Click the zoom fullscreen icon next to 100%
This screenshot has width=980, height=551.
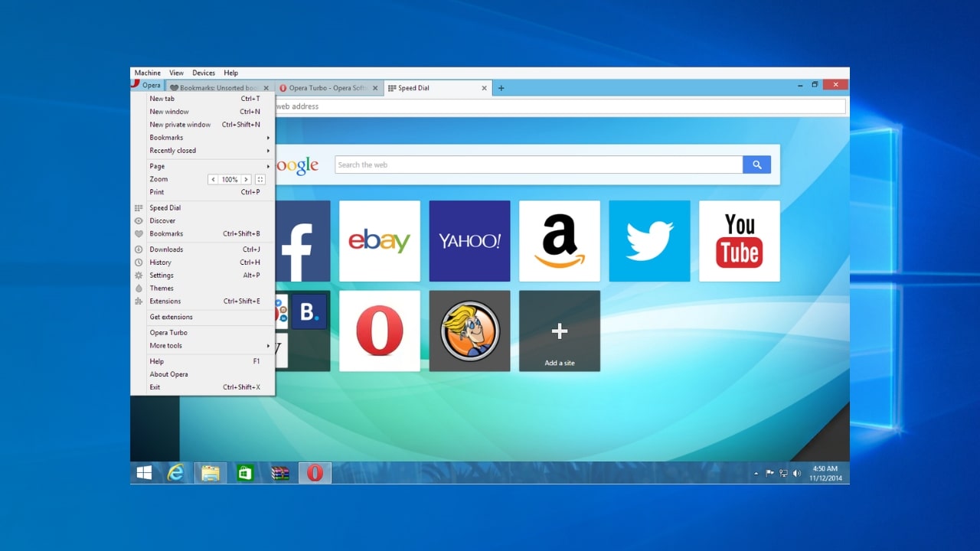click(260, 179)
